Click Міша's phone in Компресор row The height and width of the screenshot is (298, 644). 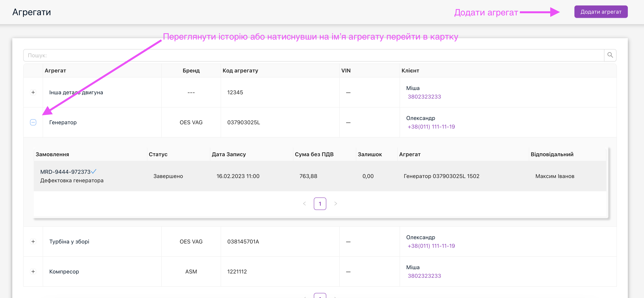coord(424,276)
